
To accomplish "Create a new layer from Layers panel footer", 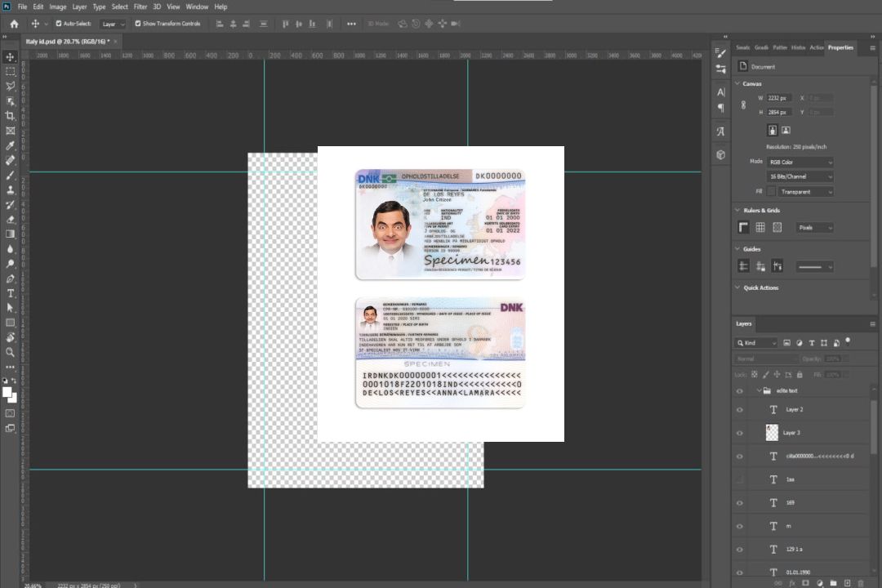I will 847,583.
